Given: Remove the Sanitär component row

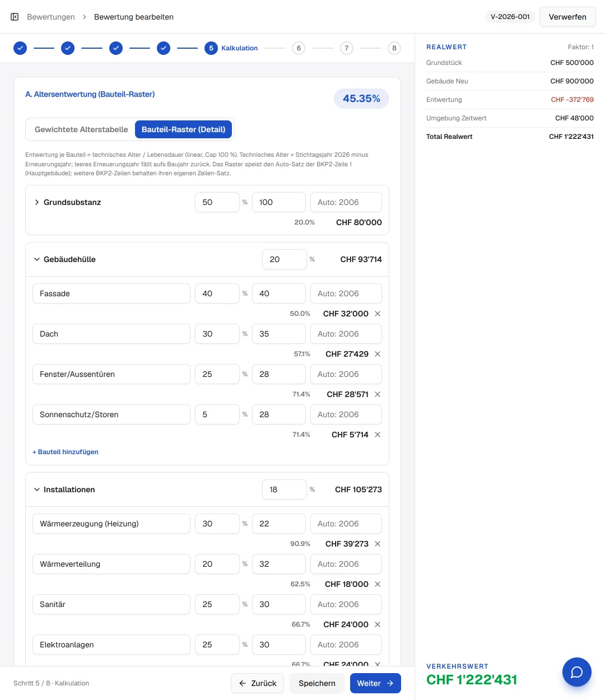Looking at the screenshot, I should 378,624.
